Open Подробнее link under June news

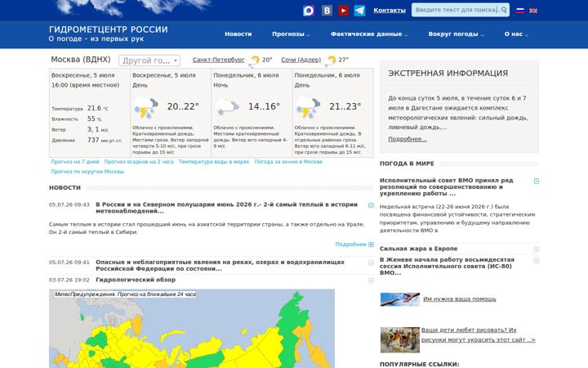click(x=350, y=245)
